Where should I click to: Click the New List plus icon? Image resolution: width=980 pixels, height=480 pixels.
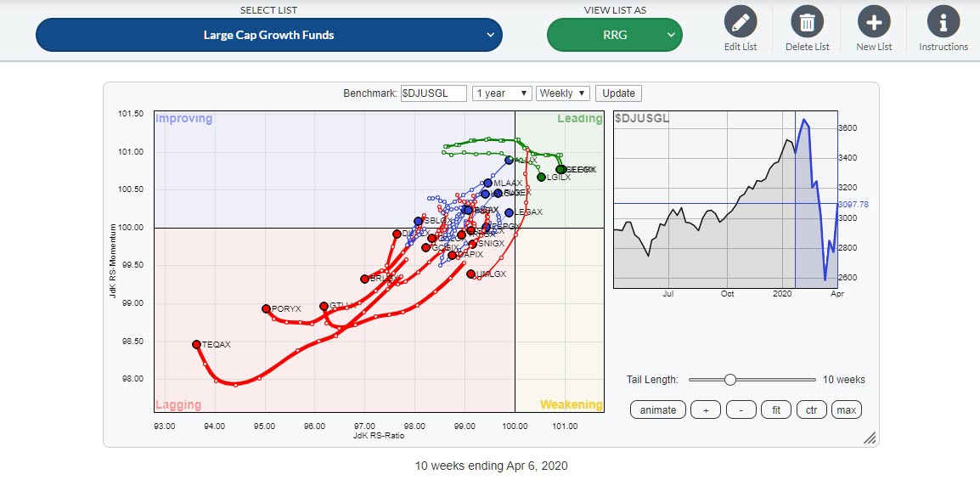(x=874, y=22)
